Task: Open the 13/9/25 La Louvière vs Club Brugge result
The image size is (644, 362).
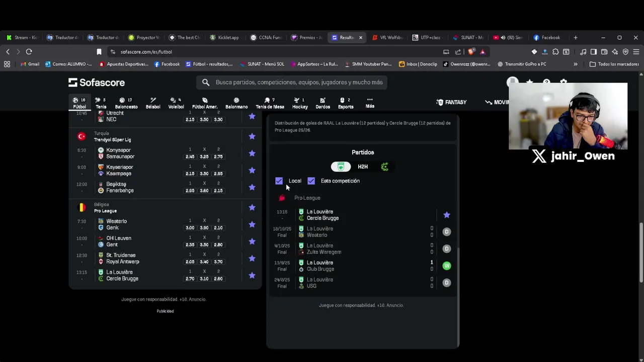Action: tap(362, 266)
